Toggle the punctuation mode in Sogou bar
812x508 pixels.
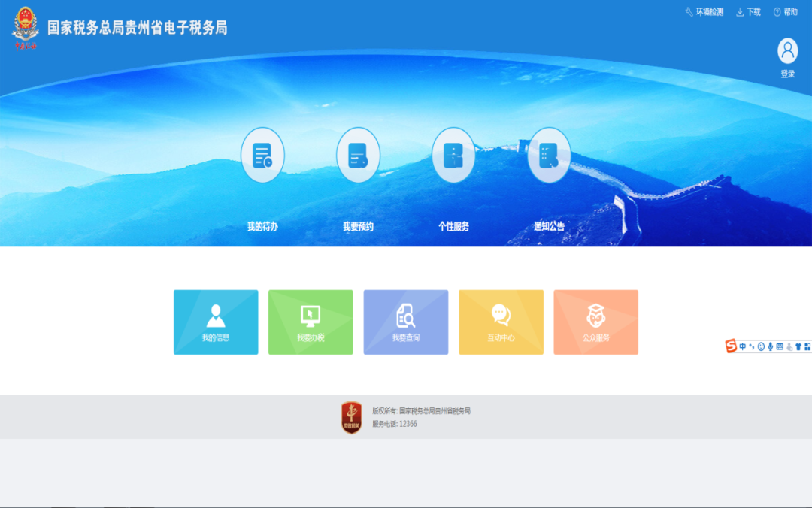[751, 346]
